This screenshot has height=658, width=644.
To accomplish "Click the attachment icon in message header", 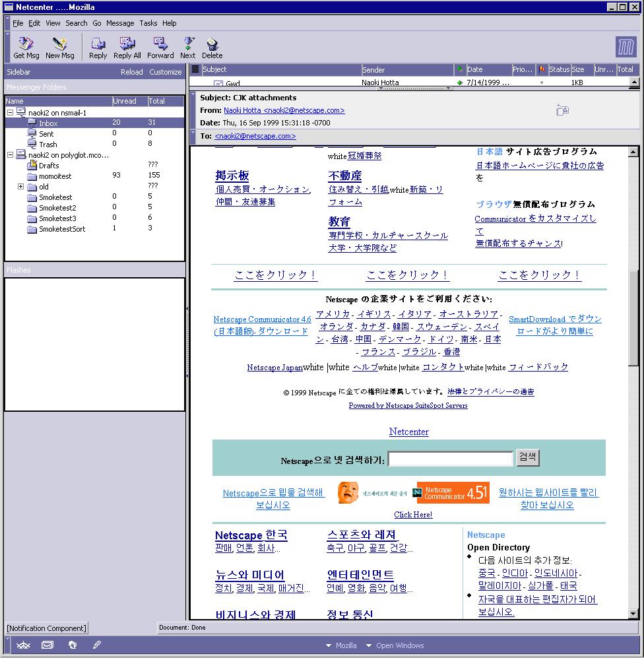I will 562,110.
